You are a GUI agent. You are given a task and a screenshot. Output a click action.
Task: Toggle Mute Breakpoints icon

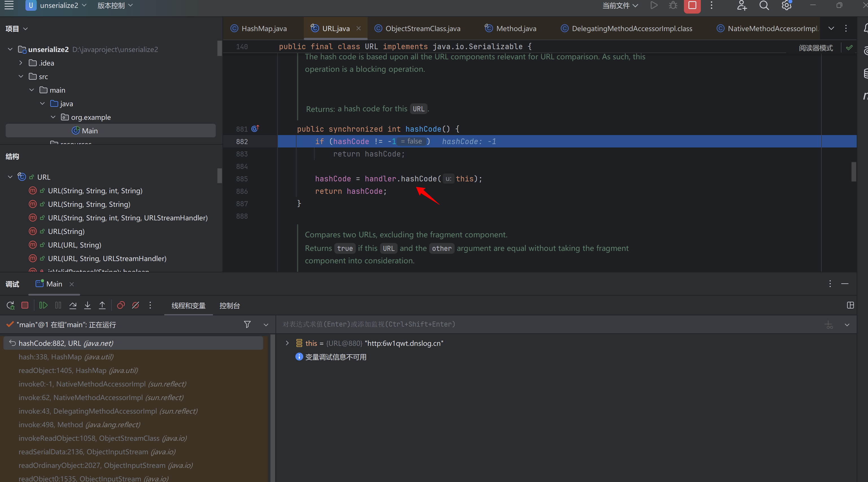(x=136, y=305)
